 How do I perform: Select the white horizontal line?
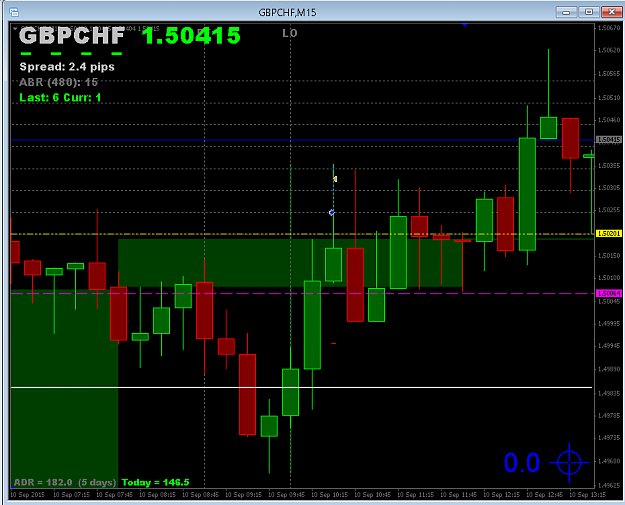pyautogui.click(x=301, y=387)
